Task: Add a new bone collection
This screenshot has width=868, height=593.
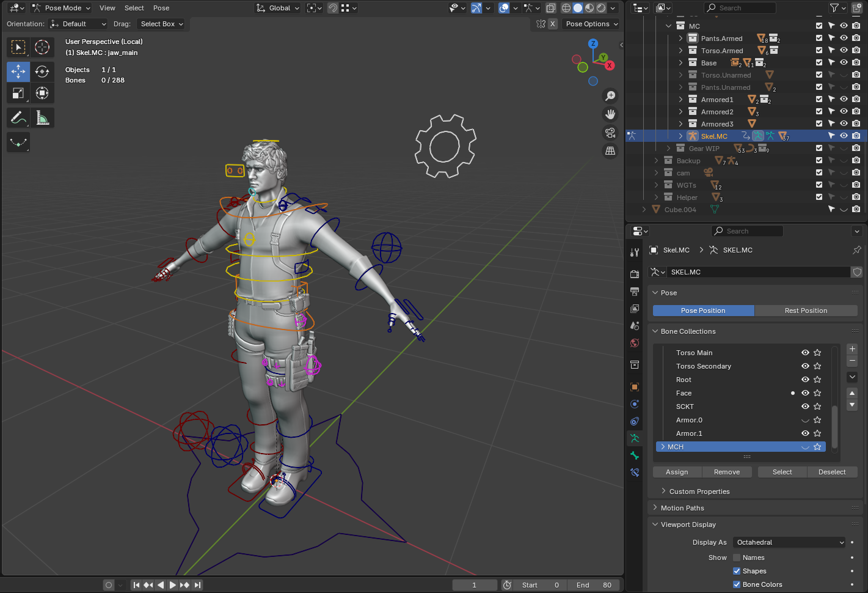Action: (x=852, y=349)
